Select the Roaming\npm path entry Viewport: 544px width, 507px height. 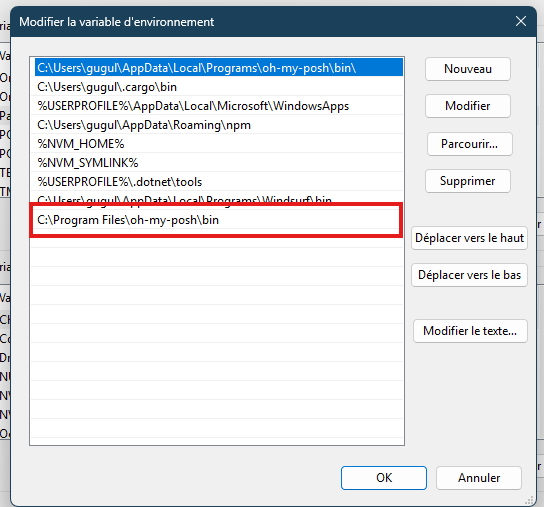[217, 125]
